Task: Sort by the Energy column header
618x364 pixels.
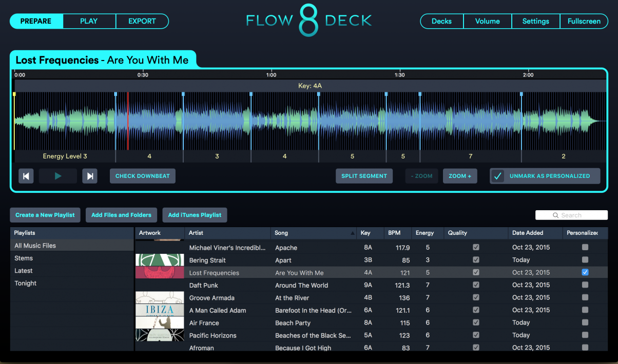Action: [x=428, y=233]
